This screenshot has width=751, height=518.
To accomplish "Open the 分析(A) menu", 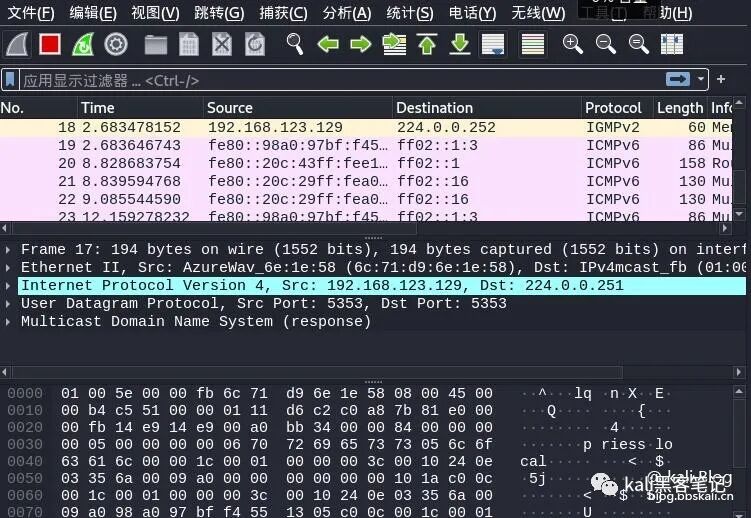I will (x=347, y=13).
